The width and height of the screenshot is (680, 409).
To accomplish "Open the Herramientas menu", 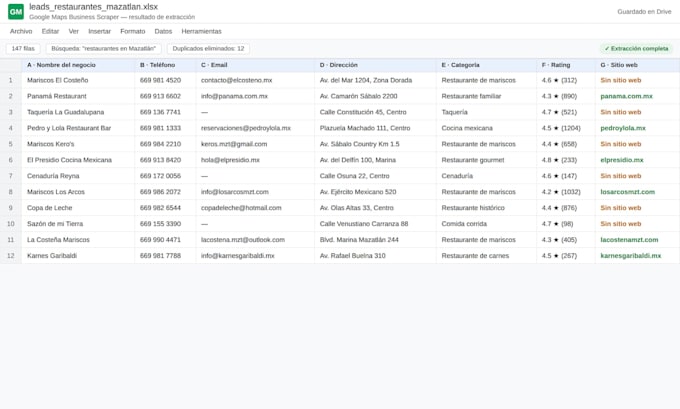I will (201, 31).
